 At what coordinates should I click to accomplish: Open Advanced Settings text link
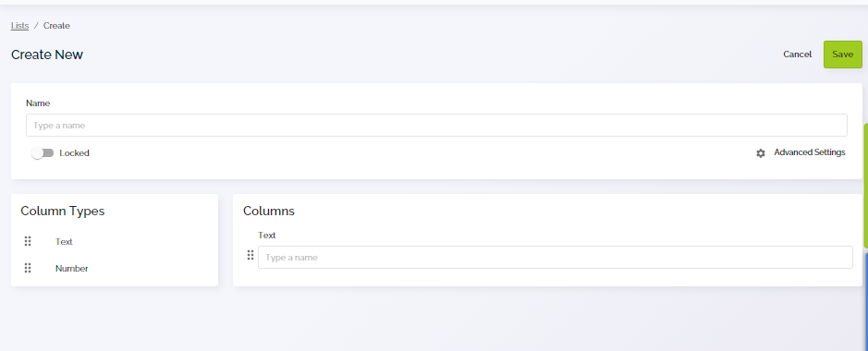(x=810, y=152)
